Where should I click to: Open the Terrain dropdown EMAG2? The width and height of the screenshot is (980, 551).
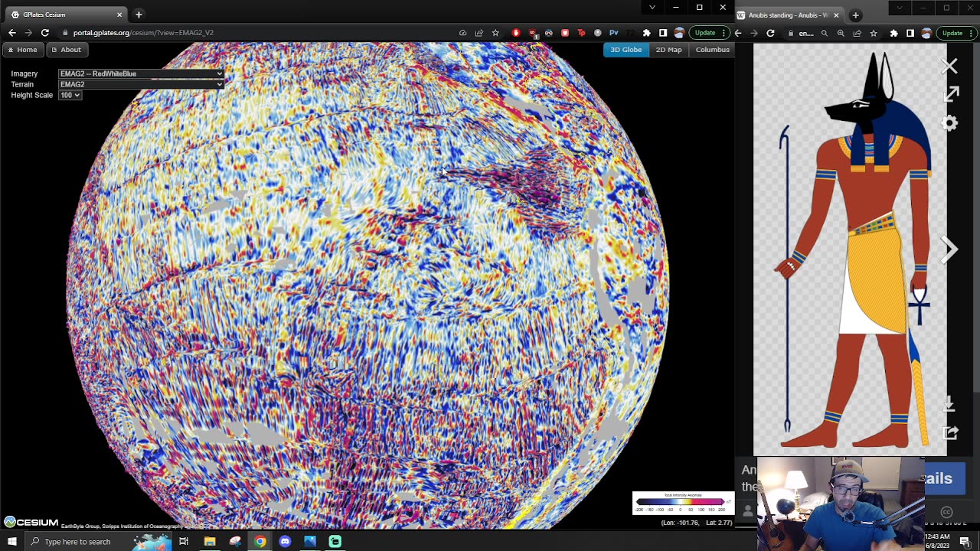[x=141, y=84]
